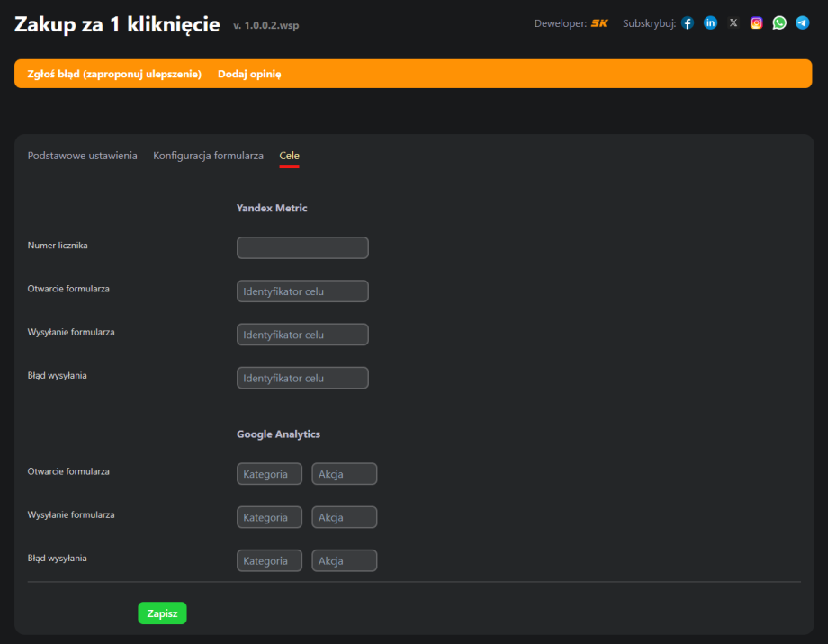
Task: Click Google Analytics Błąd wysyłania Kategoria field
Action: click(x=269, y=560)
